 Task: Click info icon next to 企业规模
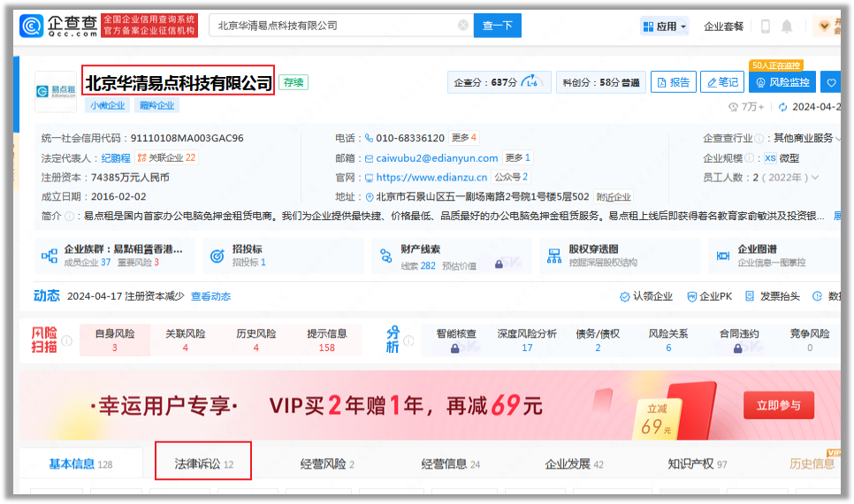(x=750, y=158)
